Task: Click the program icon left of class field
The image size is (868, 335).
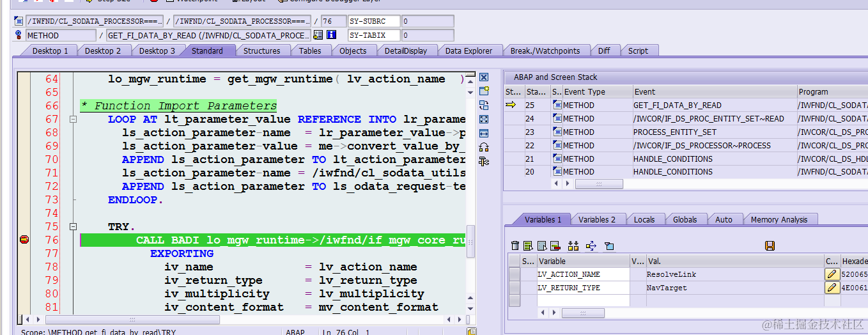Action: tap(19, 21)
